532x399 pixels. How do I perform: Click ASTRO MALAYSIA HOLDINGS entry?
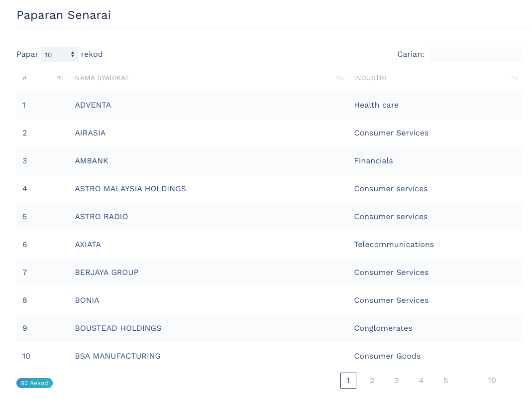tap(130, 189)
